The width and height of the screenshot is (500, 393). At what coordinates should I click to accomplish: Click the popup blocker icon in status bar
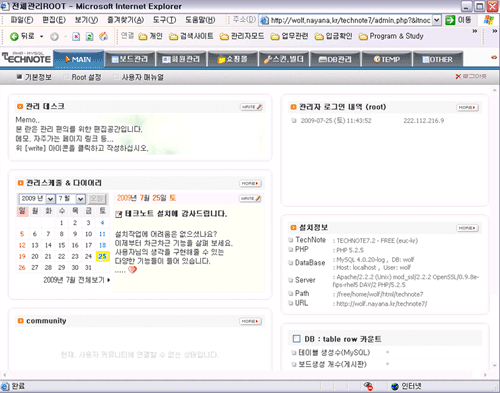coord(368,386)
